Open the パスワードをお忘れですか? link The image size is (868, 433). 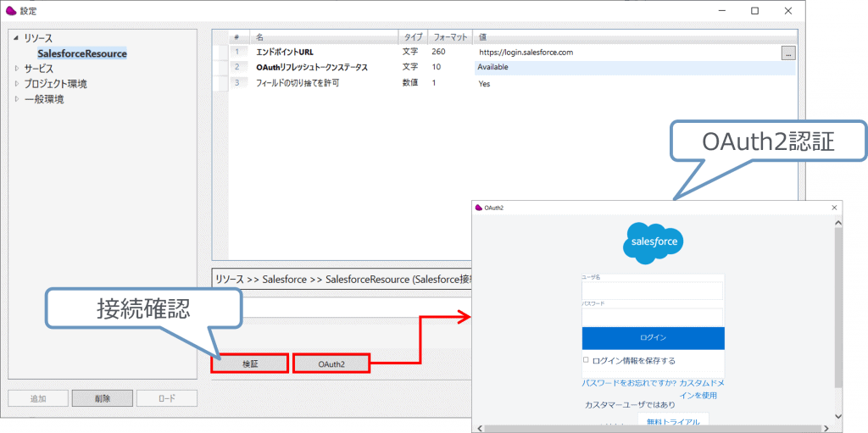click(x=627, y=384)
